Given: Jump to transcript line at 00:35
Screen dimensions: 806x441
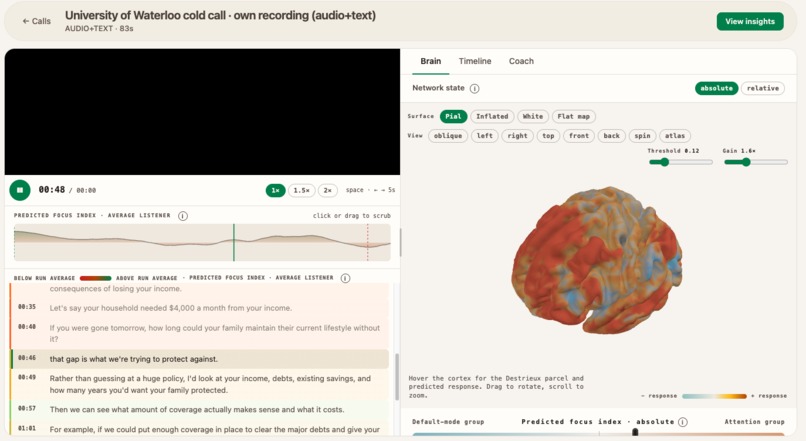Looking at the screenshot, I should [x=199, y=308].
